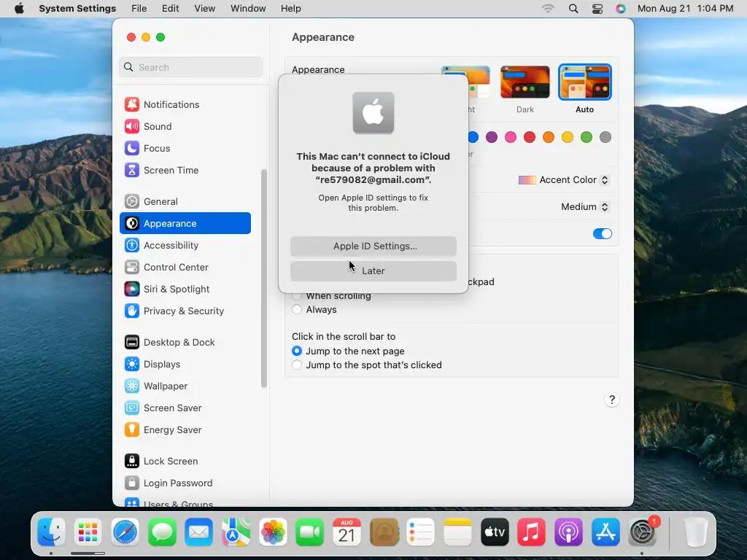The height and width of the screenshot is (560, 747).
Task: Open Calendar from the Dock
Action: (347, 532)
